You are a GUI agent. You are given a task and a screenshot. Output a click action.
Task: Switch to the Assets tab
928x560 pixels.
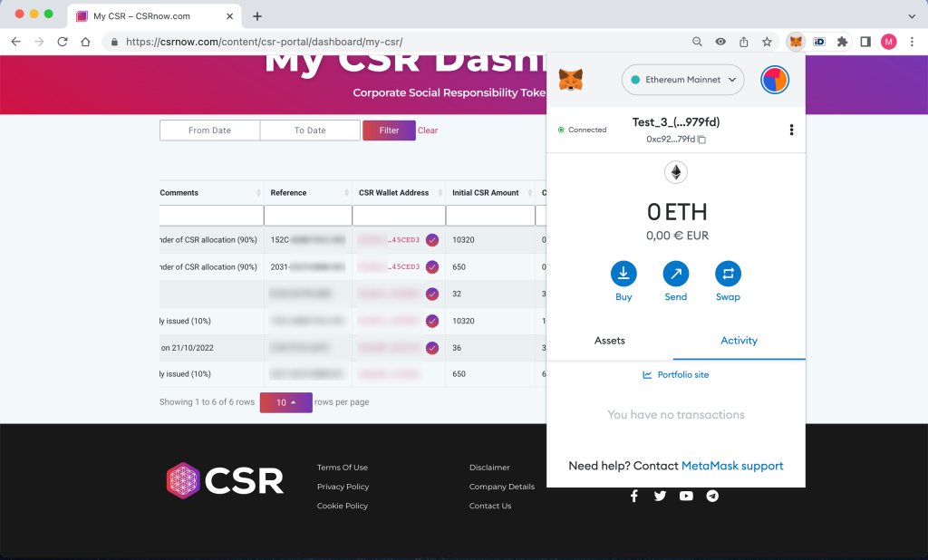pos(610,341)
